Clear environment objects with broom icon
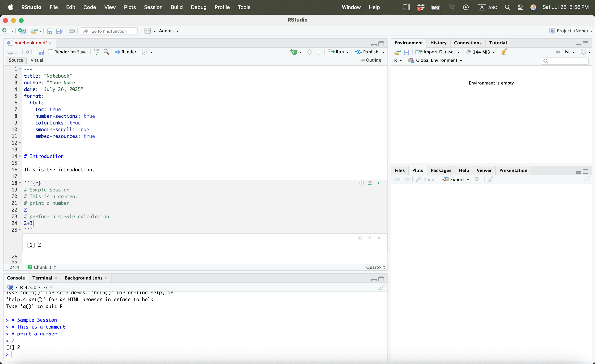Viewport: 595px width, 364px height. pos(504,52)
